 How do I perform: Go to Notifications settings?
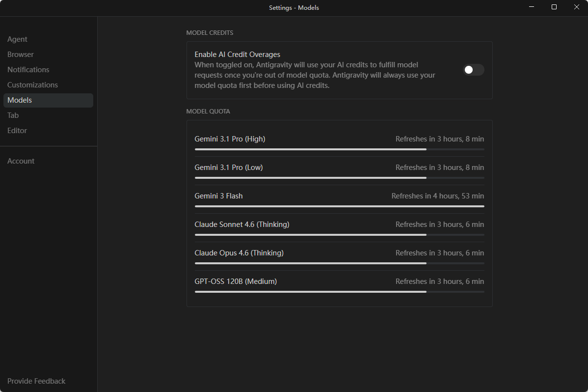pos(28,69)
